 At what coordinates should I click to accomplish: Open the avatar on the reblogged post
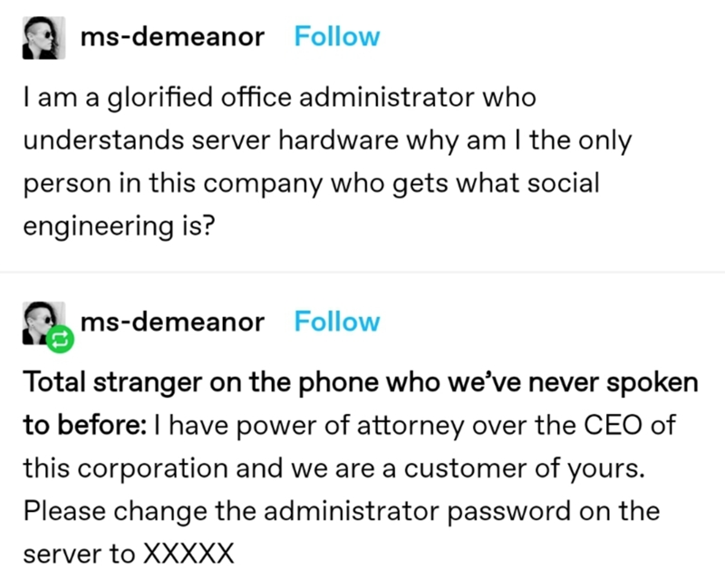click(43, 322)
